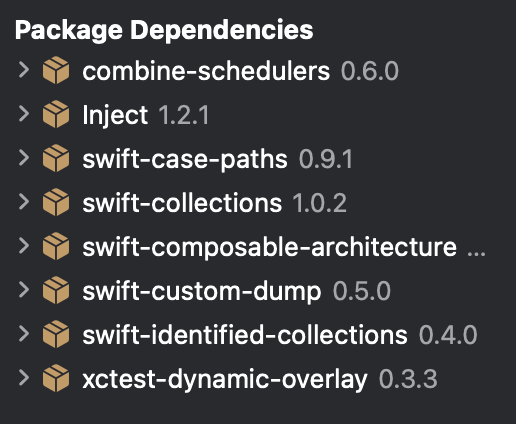Expand the swift-collections package
The image size is (516, 424).
click(x=24, y=202)
